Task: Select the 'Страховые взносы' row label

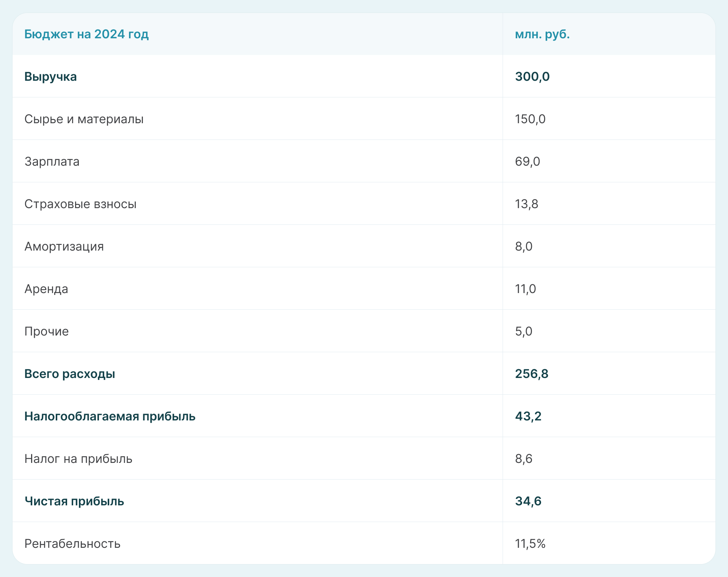Action: [x=80, y=204]
